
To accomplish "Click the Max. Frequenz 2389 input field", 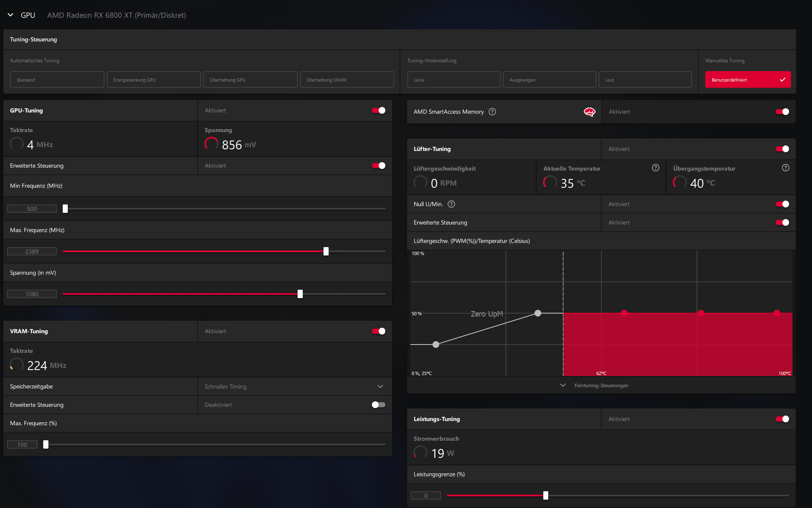I will pos(32,251).
